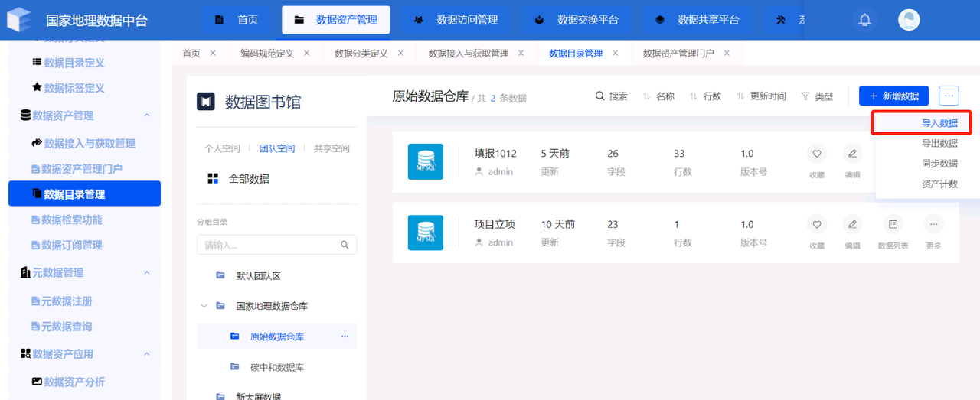Open 数据列表 icon for 项目立项
This screenshot has width=980, height=400.
[x=893, y=225]
